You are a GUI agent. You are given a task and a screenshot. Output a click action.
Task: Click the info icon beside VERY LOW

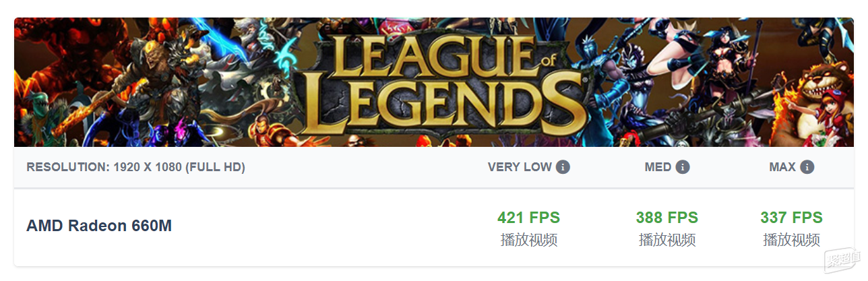pos(563,167)
